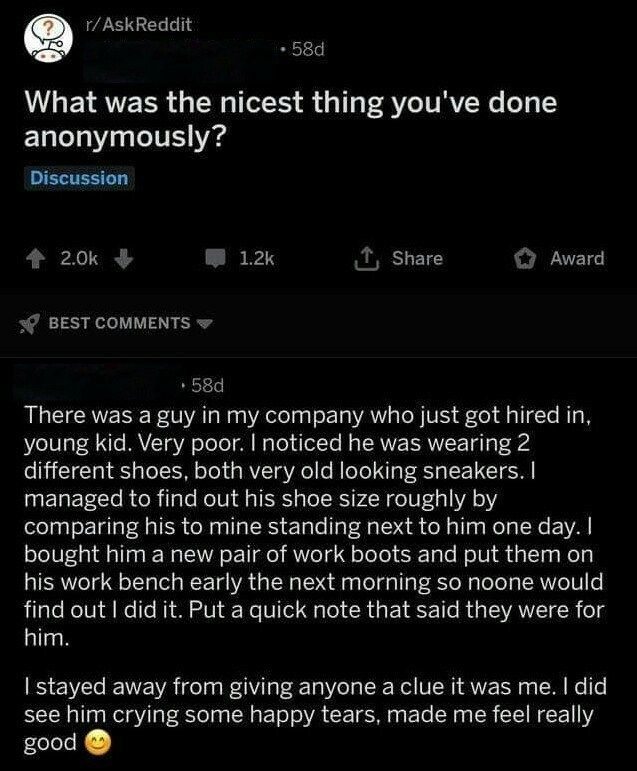Click the 2.0k vote score

pos(80,259)
